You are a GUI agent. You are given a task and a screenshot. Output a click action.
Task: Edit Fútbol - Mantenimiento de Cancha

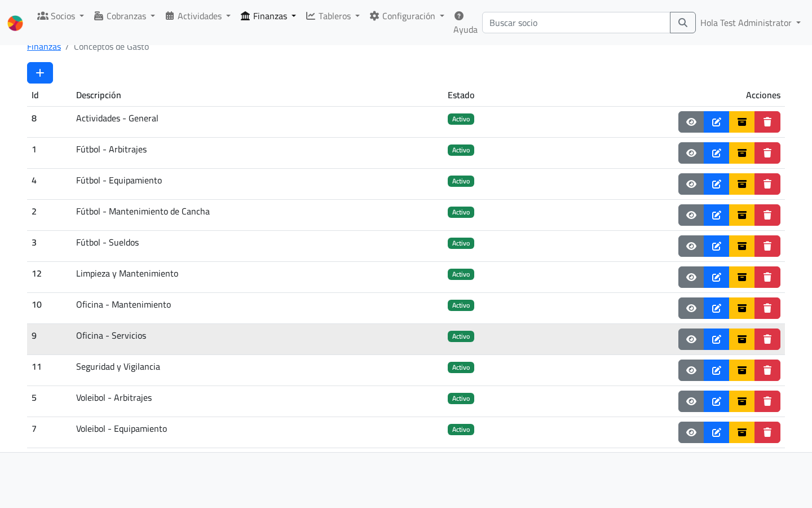pos(716,215)
